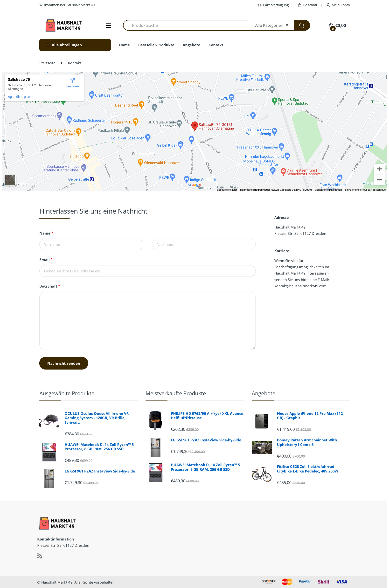Click the Craft Beer Kontor map marker
The image size is (389, 588).
pos(91,95)
